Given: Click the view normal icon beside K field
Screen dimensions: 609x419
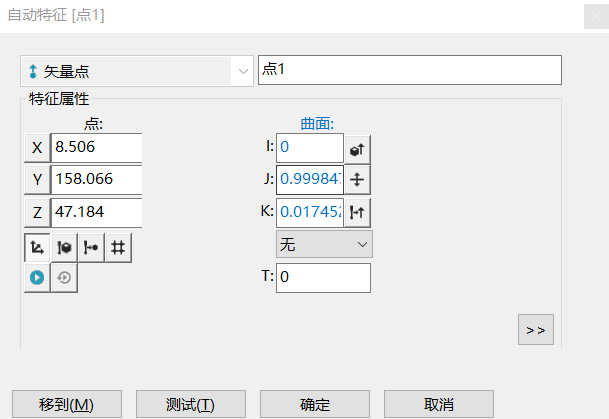Looking at the screenshot, I should pos(358,211).
